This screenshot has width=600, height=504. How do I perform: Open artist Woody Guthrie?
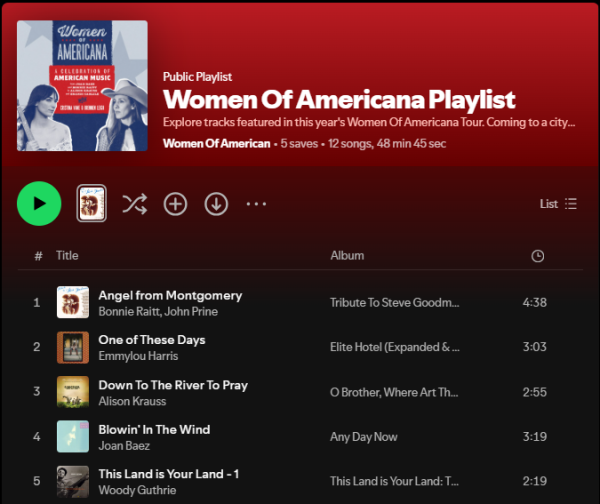[x=137, y=490]
